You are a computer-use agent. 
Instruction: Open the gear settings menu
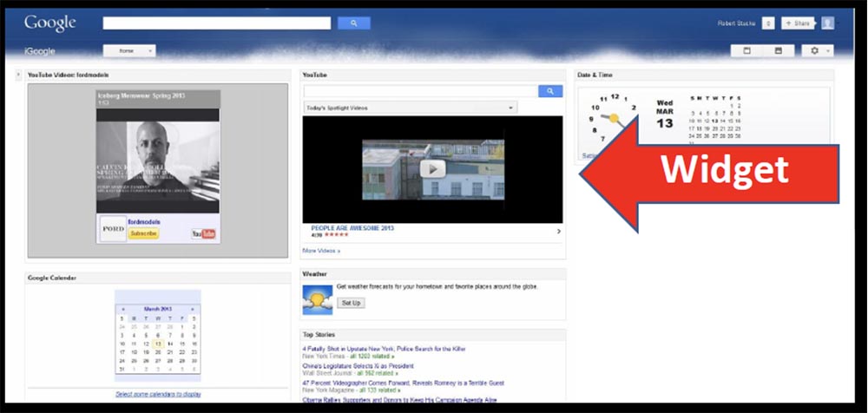[x=817, y=50]
